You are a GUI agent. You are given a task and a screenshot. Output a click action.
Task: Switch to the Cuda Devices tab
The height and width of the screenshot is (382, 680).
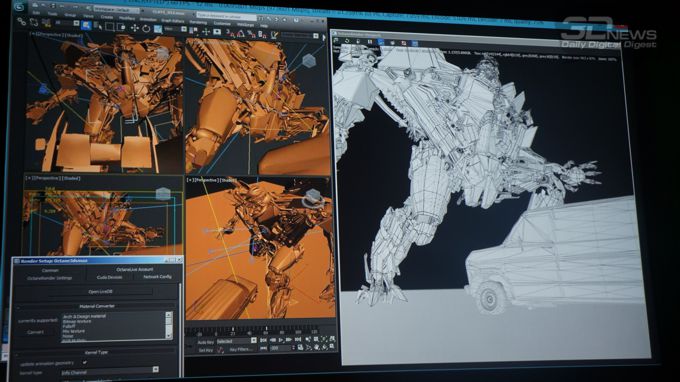point(109,277)
